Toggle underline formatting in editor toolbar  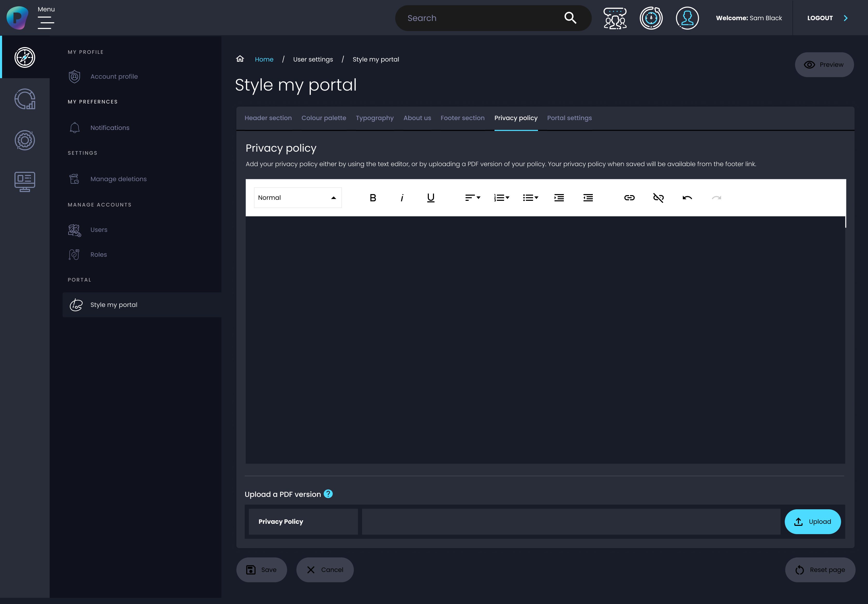431,198
